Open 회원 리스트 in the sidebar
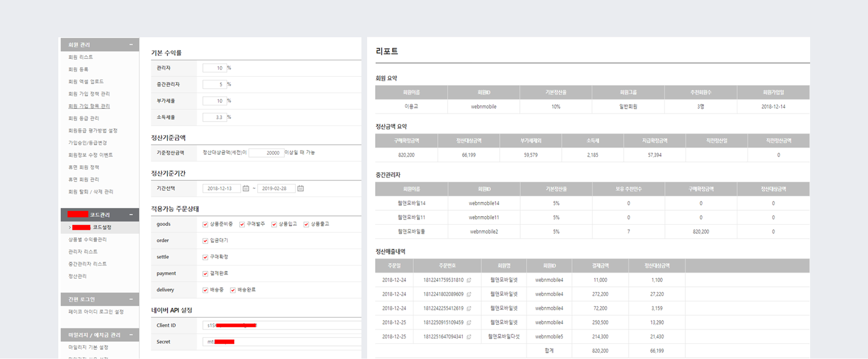The height and width of the screenshot is (359, 868). (81, 57)
